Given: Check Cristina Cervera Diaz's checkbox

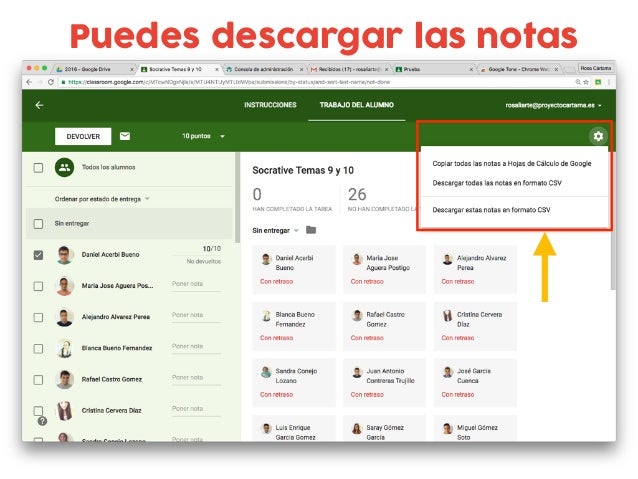Looking at the screenshot, I should click(38, 411).
